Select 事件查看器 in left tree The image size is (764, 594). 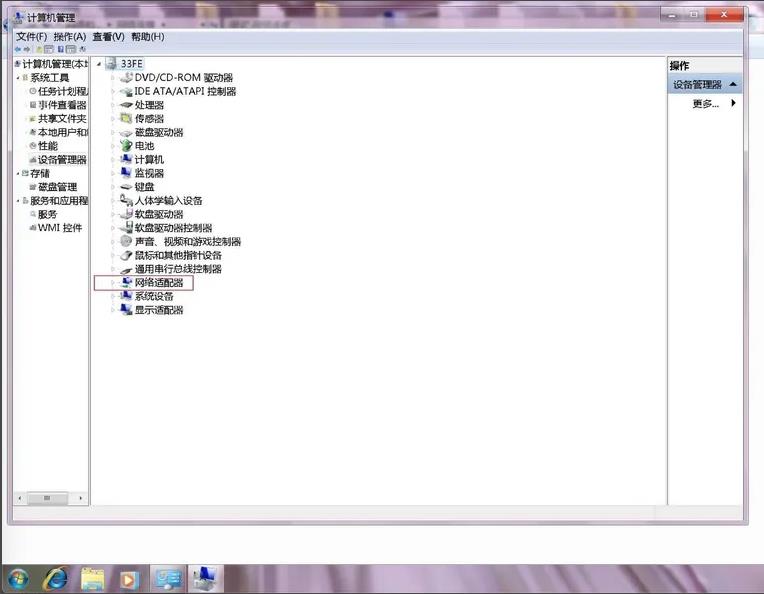62,105
